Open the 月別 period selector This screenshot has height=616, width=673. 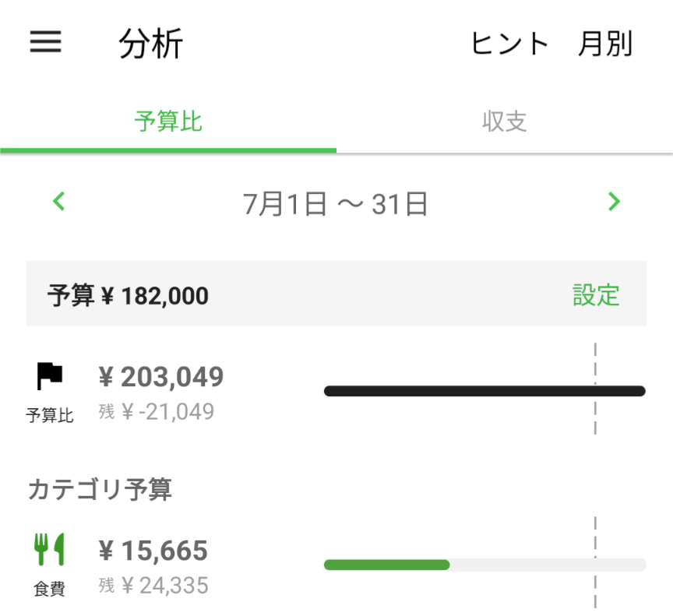[604, 44]
